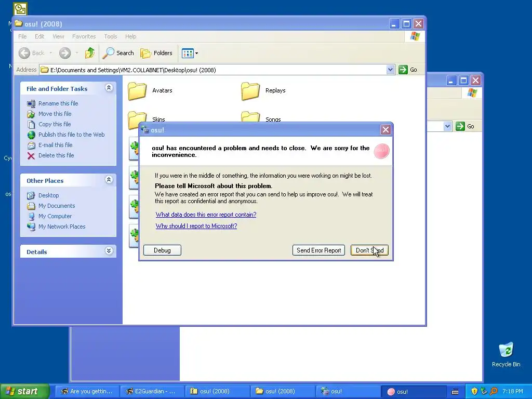Click the security shield tray icon
This screenshot has width=532, height=399.
tap(474, 391)
